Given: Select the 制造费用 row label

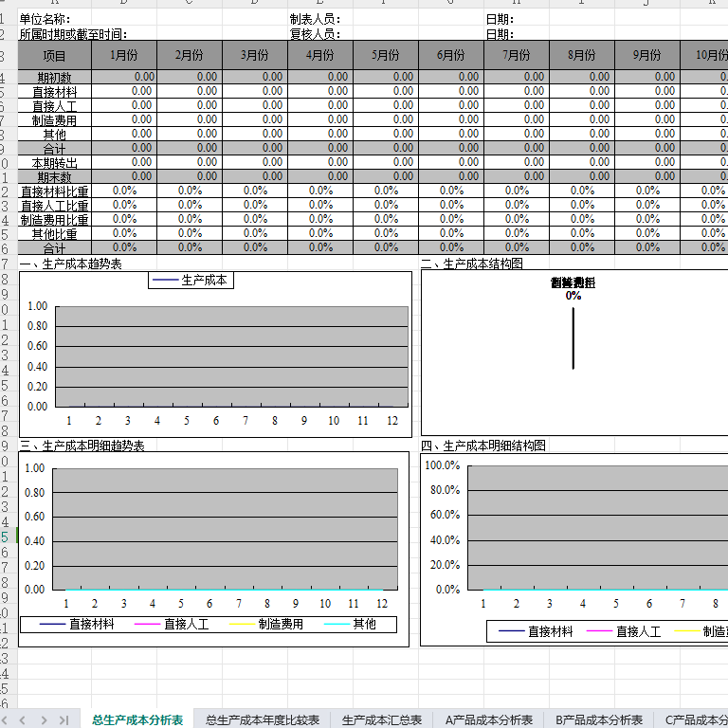Looking at the screenshot, I should 55,120.
